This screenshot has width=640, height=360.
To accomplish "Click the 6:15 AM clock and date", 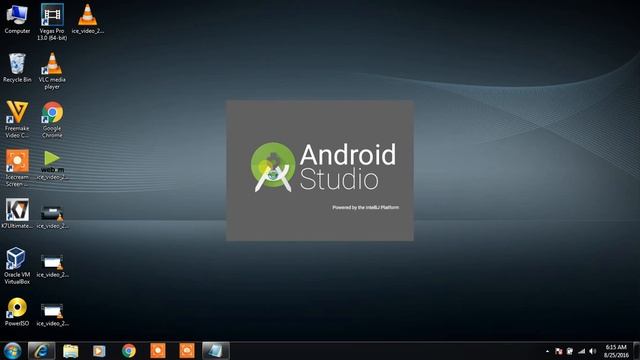I will tap(616, 351).
